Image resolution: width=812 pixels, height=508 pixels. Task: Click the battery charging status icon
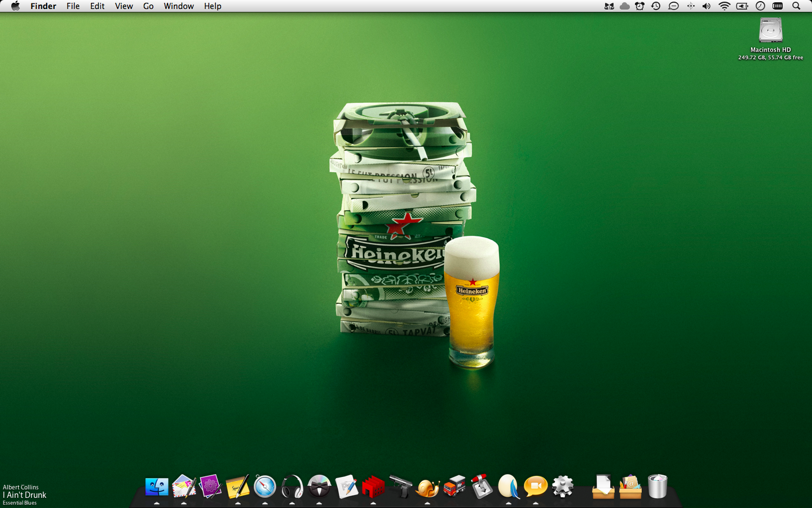click(743, 6)
